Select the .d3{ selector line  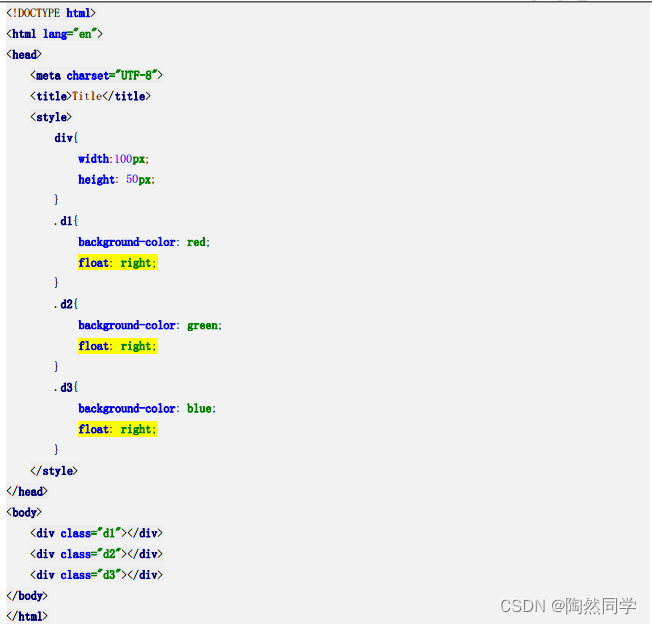coord(66,387)
